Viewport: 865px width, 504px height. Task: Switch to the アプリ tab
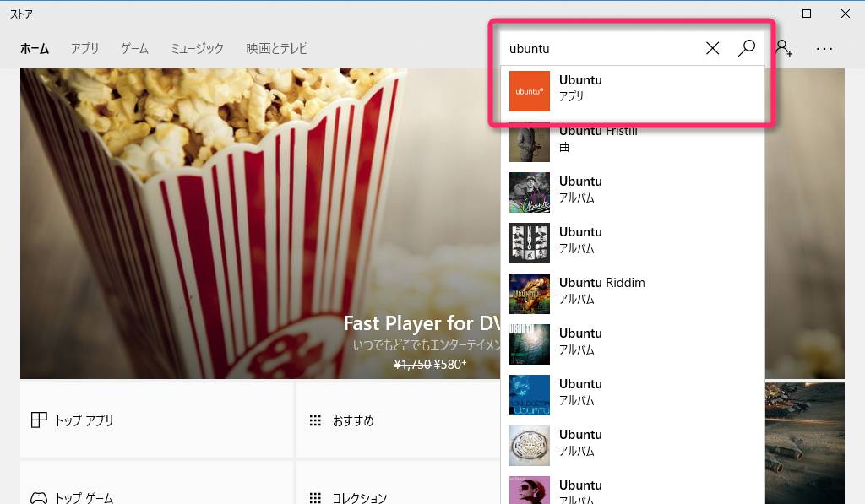84,48
